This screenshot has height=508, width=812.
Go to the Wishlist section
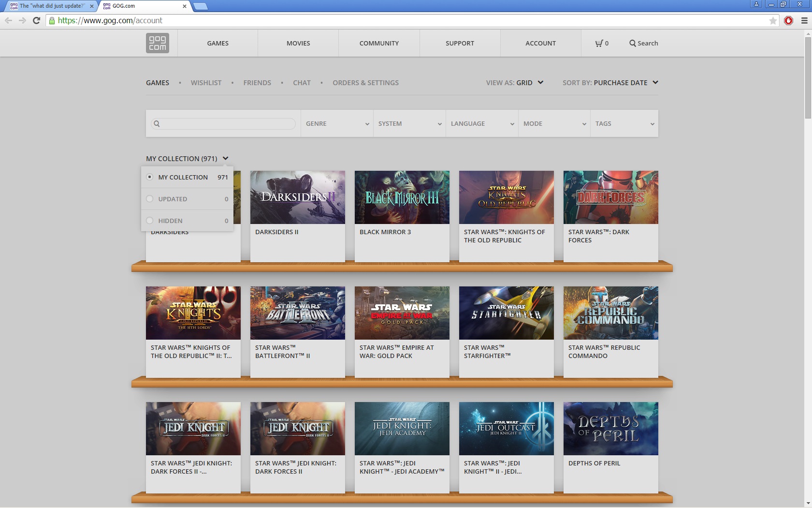[206, 83]
